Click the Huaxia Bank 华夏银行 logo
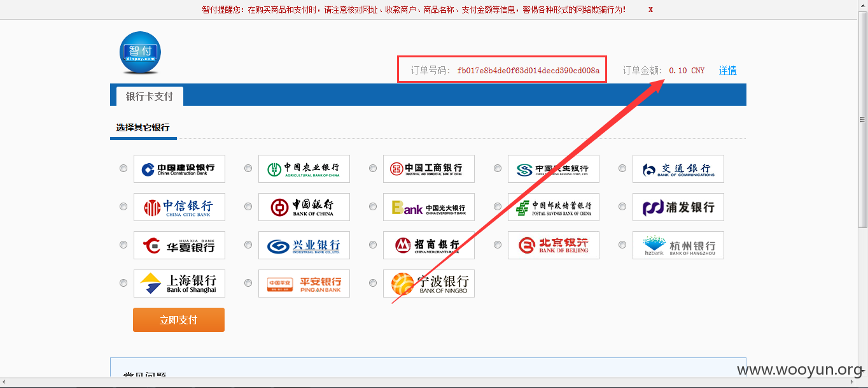868x388 pixels. 179,245
